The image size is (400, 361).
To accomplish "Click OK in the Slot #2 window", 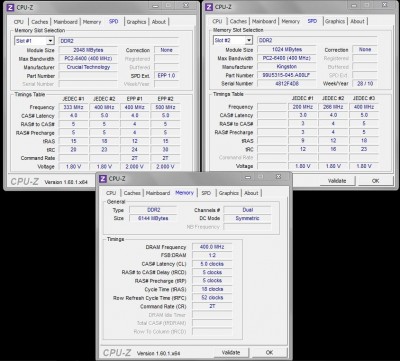I will coord(376,181).
